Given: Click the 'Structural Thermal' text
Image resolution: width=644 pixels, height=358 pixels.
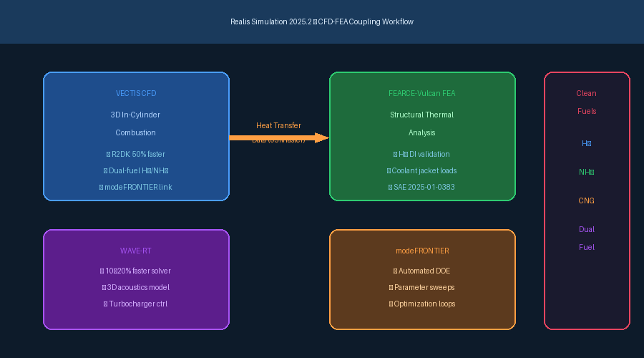Looking at the screenshot, I should click(421, 115).
